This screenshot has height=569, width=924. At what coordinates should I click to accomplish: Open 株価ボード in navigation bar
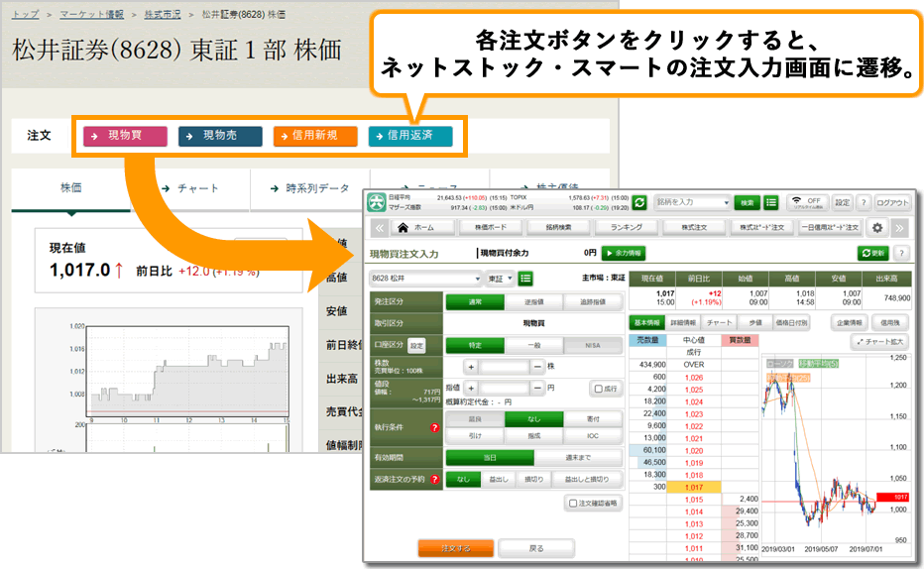(x=491, y=227)
